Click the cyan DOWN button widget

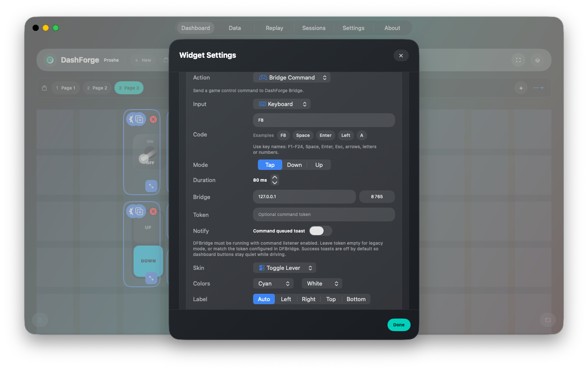148,261
